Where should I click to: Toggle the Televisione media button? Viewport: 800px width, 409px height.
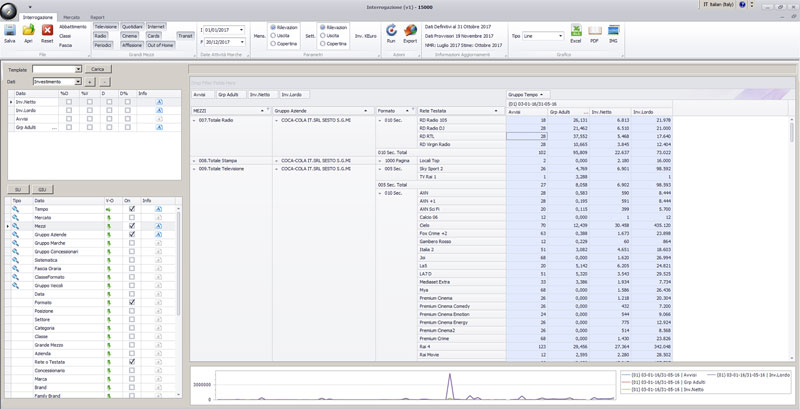105,25
